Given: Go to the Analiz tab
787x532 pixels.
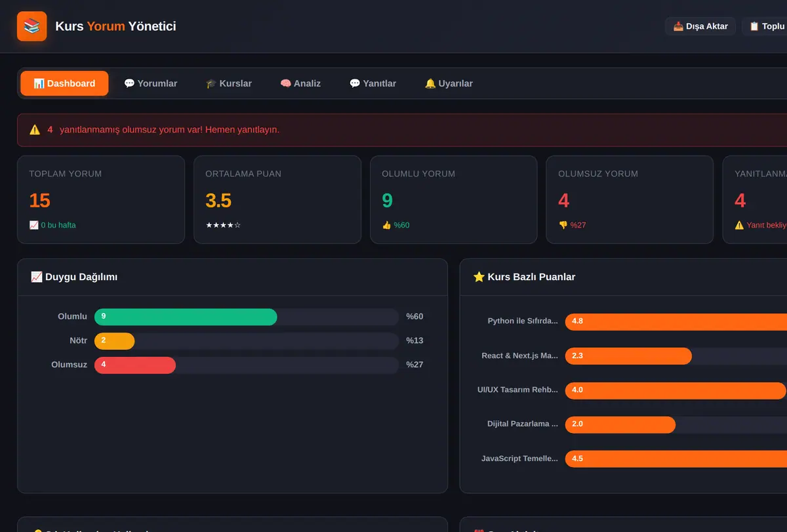Looking at the screenshot, I should 300,83.
